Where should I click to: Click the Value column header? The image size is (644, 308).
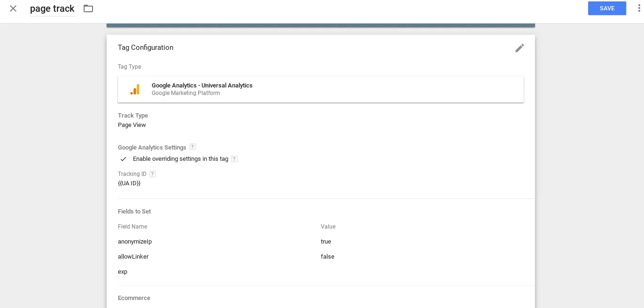328,227
